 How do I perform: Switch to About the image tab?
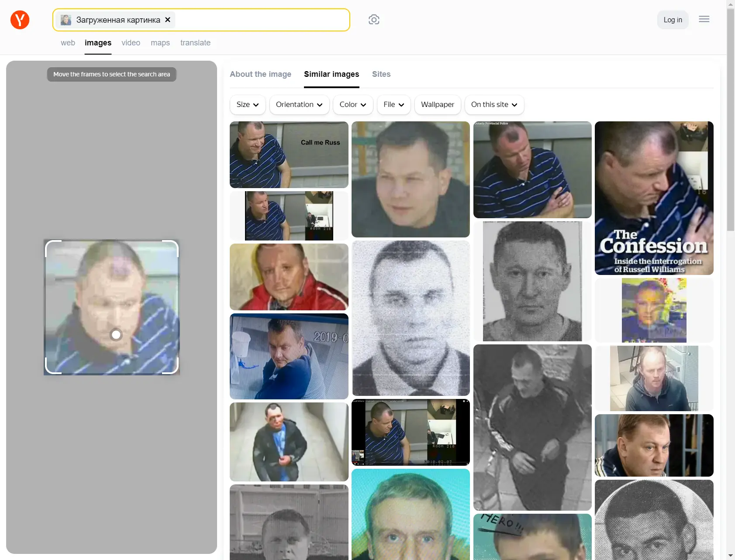(260, 74)
